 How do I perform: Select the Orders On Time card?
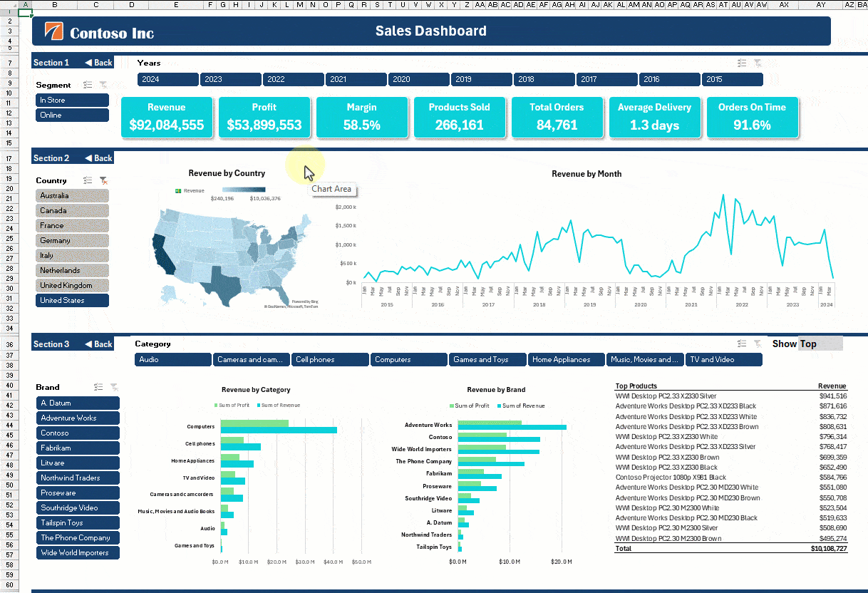click(753, 118)
